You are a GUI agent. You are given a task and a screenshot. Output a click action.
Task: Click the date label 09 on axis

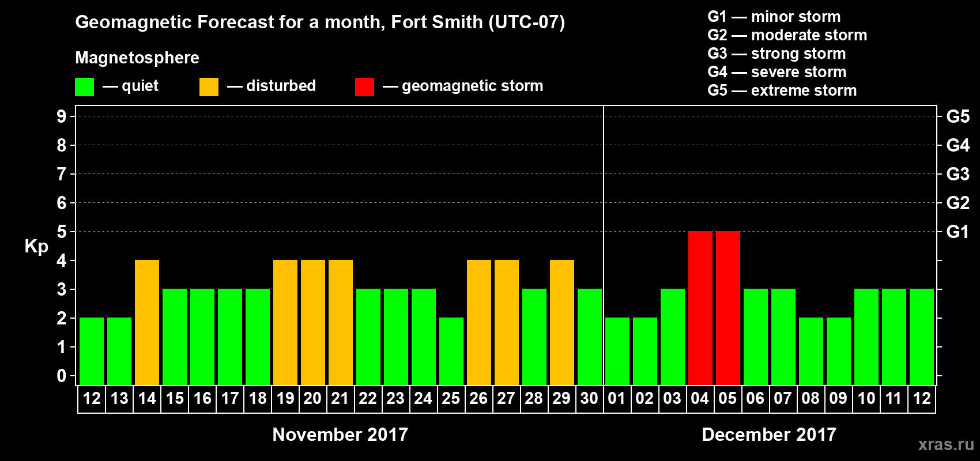pos(838,399)
